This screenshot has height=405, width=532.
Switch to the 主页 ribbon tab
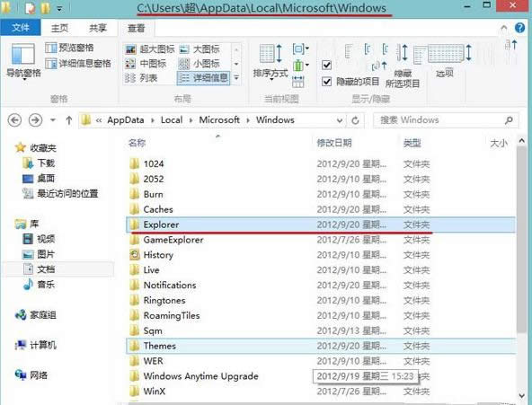[x=59, y=28]
